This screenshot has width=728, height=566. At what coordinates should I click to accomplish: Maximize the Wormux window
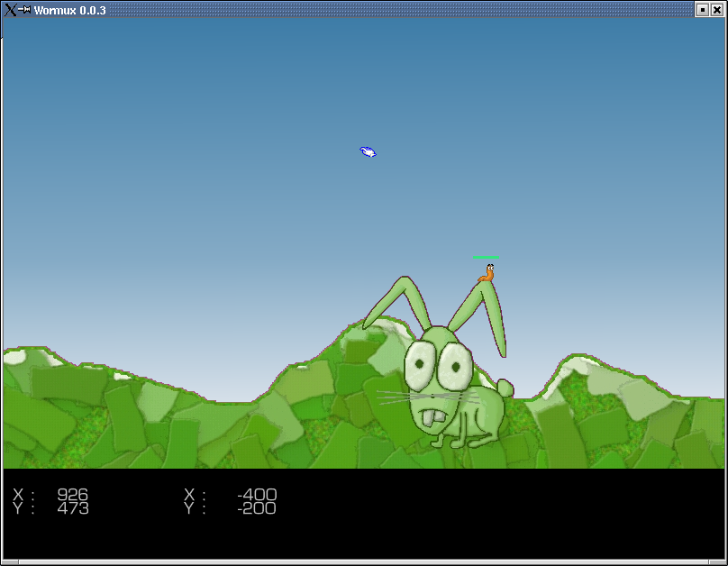click(703, 10)
